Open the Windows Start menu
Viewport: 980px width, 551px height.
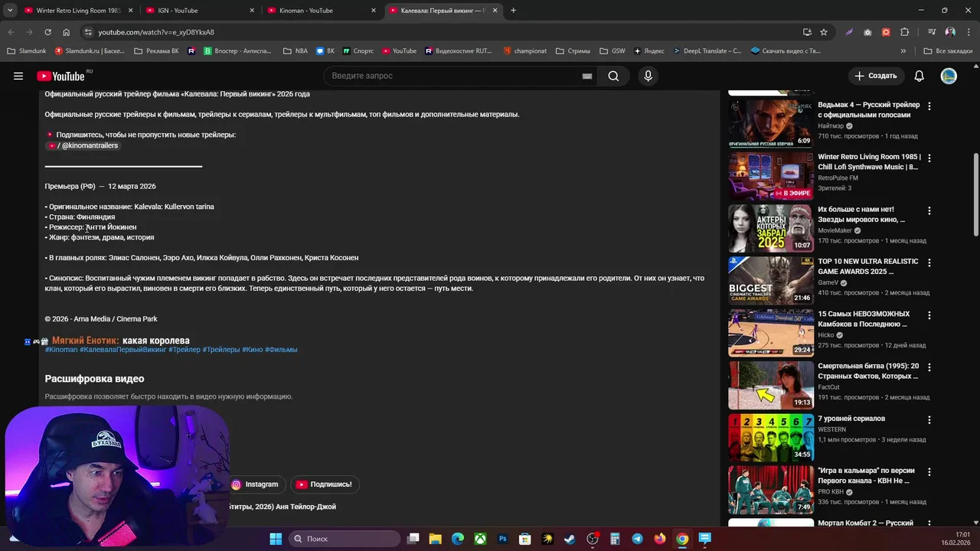276,539
